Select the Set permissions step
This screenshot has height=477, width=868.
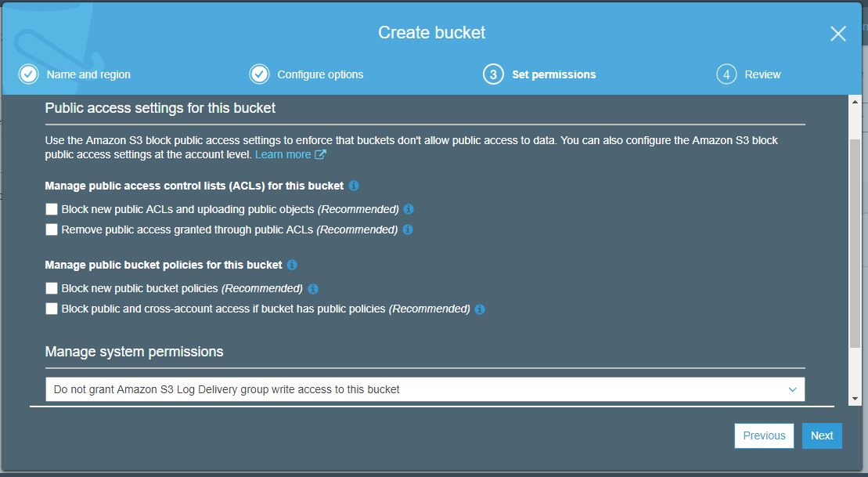(x=554, y=74)
